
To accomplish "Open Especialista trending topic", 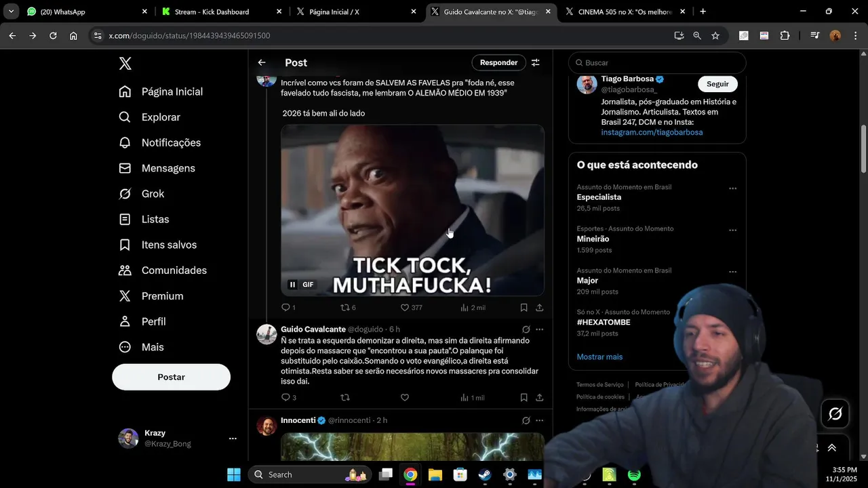I will point(599,197).
